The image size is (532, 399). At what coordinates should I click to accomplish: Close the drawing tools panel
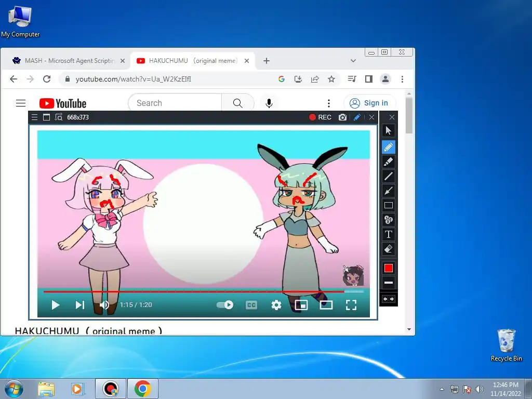tap(392, 117)
